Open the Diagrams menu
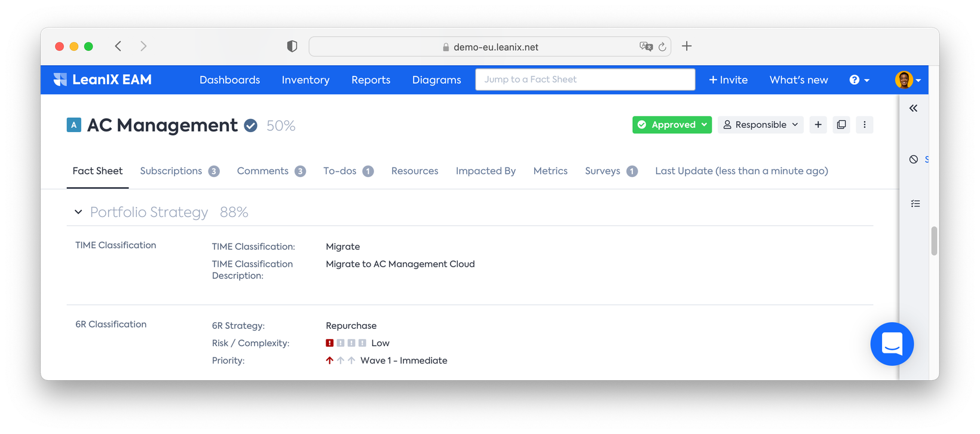Viewport: 980px width, 434px height. pos(436,80)
